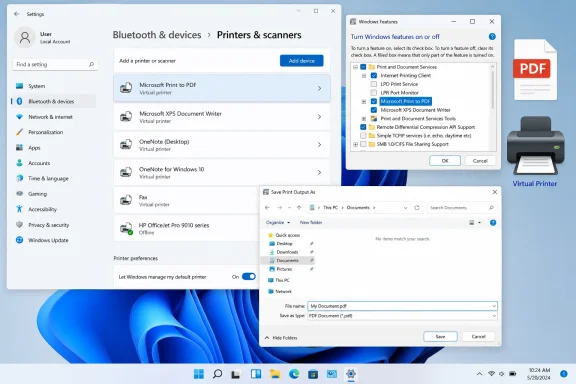
Task: Click back arrow in Save Print Output As
Action: [x=267, y=208]
